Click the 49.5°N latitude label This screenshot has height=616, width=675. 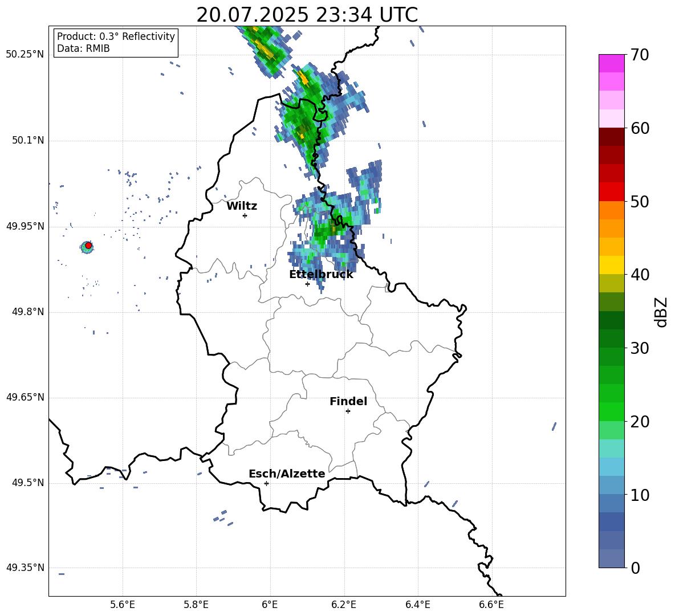tap(27, 483)
